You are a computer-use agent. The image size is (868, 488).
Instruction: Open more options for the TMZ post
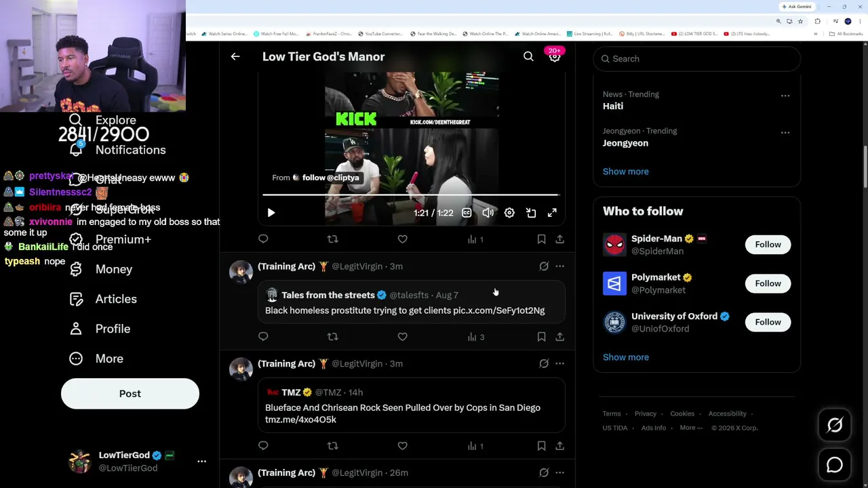click(x=559, y=364)
